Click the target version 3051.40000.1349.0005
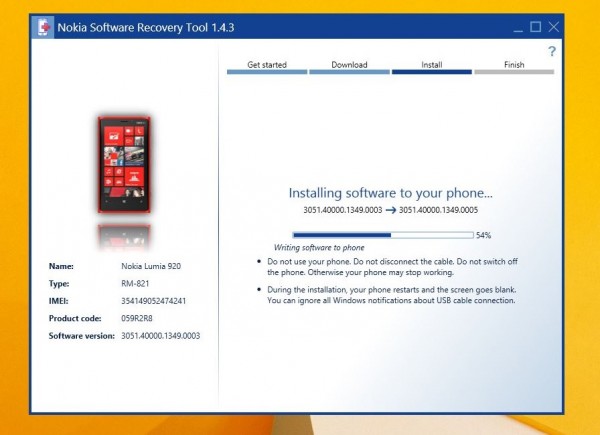Viewport: 600px width, 435px height. pyautogui.click(x=438, y=210)
